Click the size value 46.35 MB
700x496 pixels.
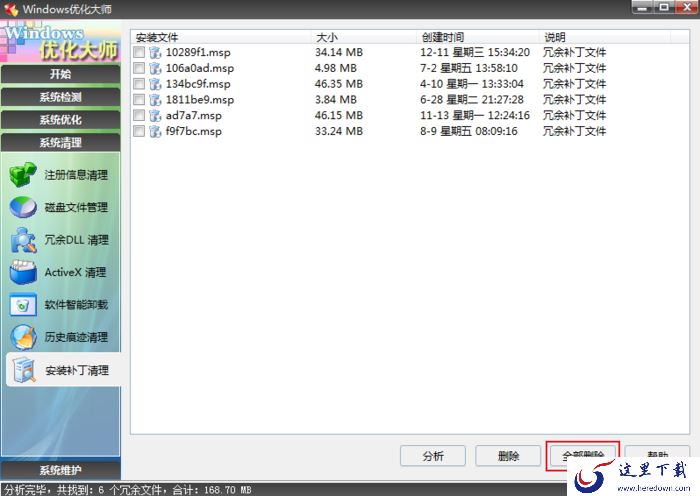[x=339, y=84]
